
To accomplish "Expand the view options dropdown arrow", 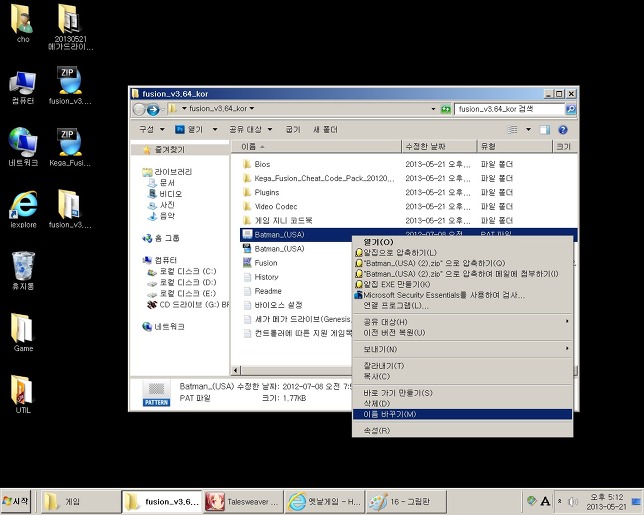I will point(529,130).
